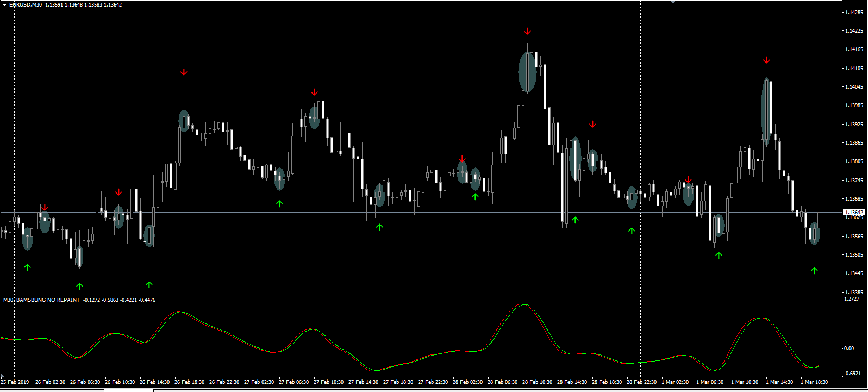This screenshot has height=392, width=868.
Task: Click the EURUSD,M30 chart title text
Action: [x=26, y=5]
